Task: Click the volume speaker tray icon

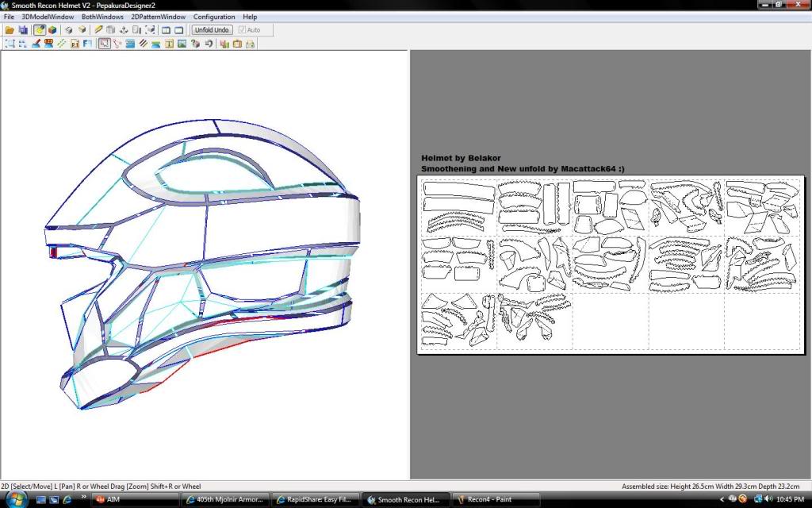Action: pos(768,499)
